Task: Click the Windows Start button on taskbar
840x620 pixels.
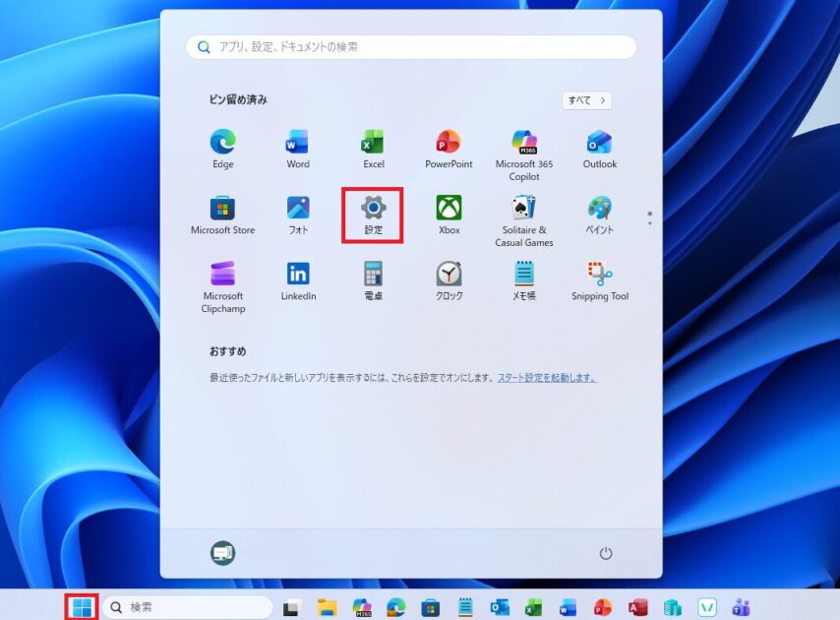Action: tap(82, 607)
